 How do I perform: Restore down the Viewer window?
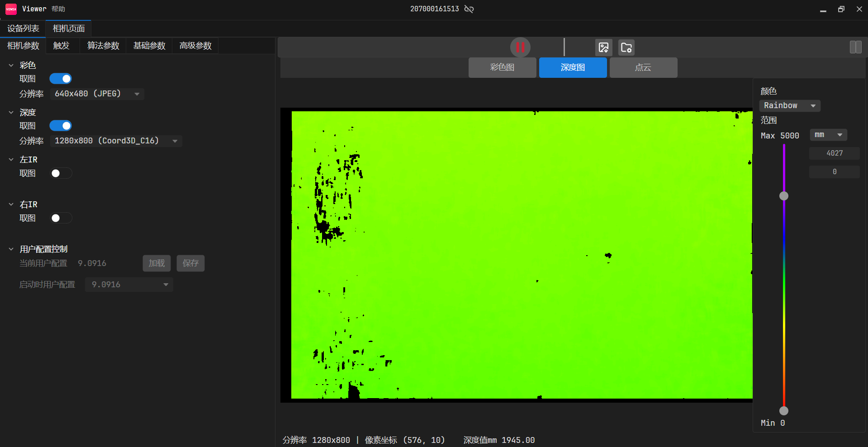(x=841, y=9)
